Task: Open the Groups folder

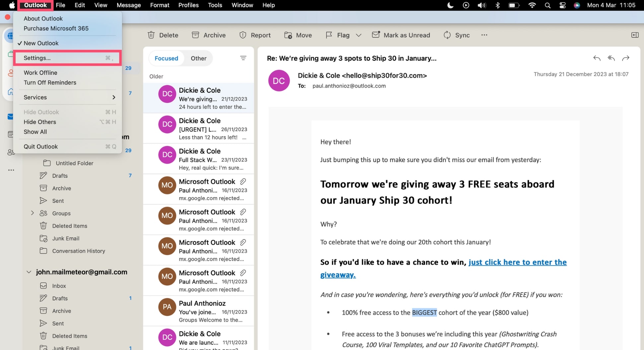Action: tap(61, 214)
